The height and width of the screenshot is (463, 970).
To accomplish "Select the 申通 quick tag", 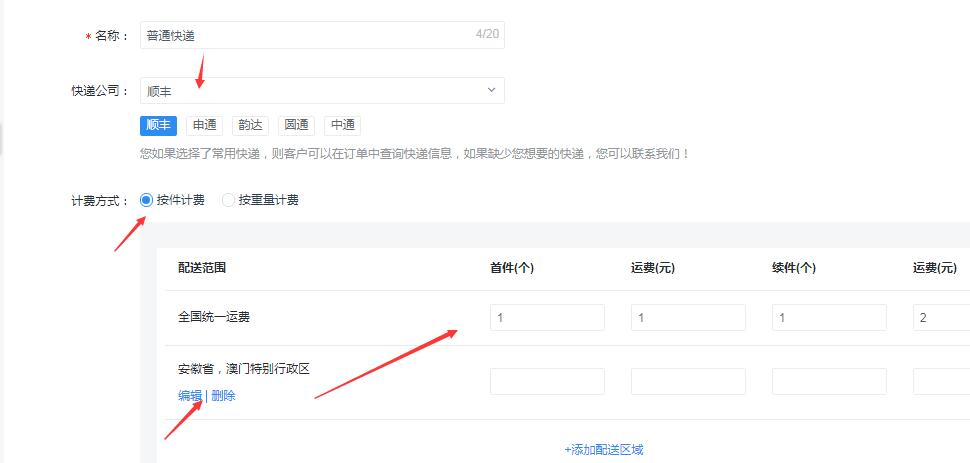I will [x=204, y=126].
